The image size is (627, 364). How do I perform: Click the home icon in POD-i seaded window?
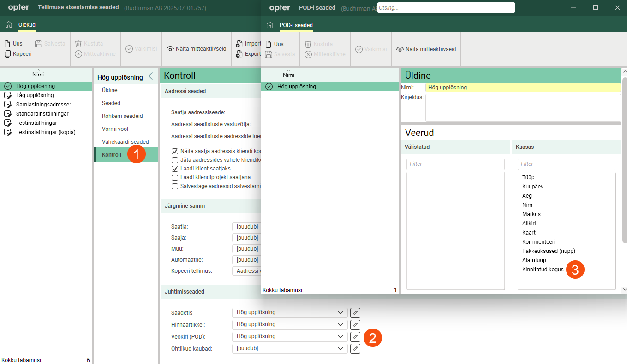point(269,25)
